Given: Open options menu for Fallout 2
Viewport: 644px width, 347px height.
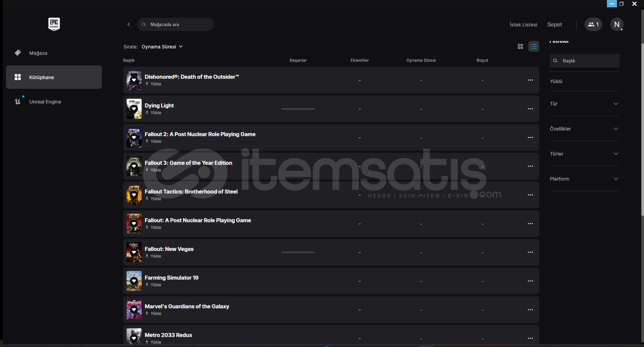Looking at the screenshot, I should coord(530,138).
